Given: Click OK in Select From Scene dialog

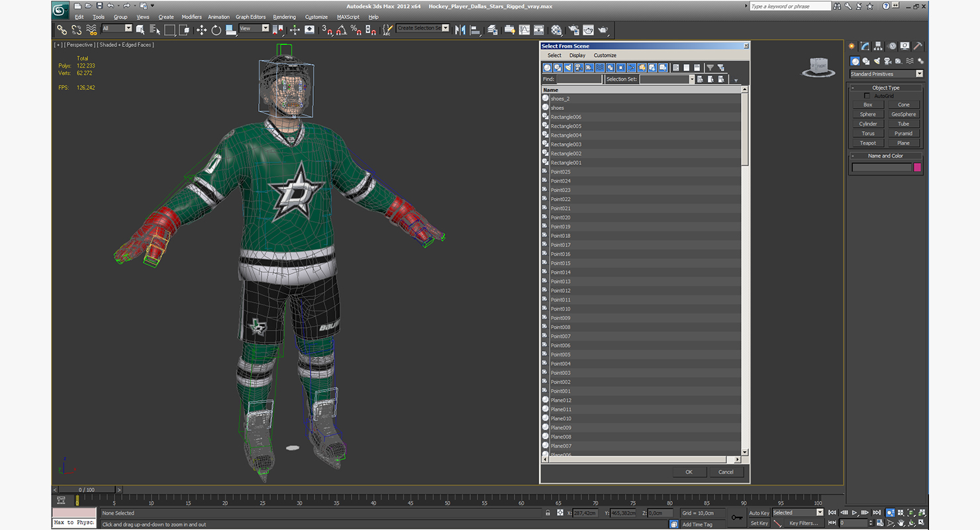Looking at the screenshot, I should point(689,472).
